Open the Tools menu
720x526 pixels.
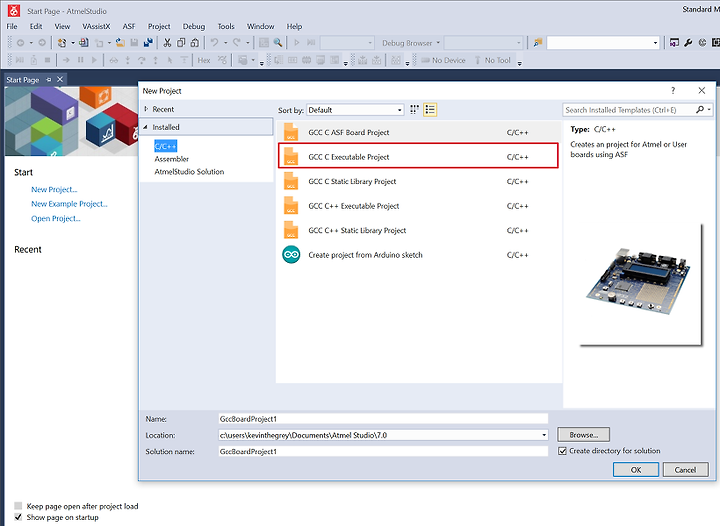pos(226,26)
